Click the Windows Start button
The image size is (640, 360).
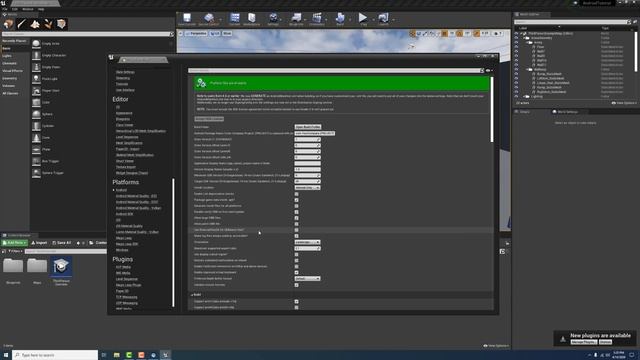click(6, 355)
